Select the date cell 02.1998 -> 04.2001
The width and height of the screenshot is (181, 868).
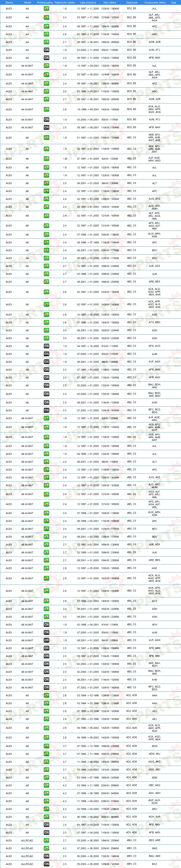[88, 625]
